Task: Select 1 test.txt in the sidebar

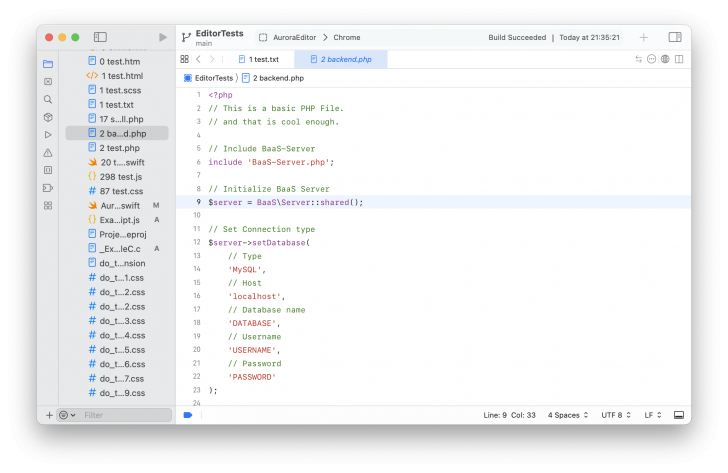Action: (x=117, y=104)
